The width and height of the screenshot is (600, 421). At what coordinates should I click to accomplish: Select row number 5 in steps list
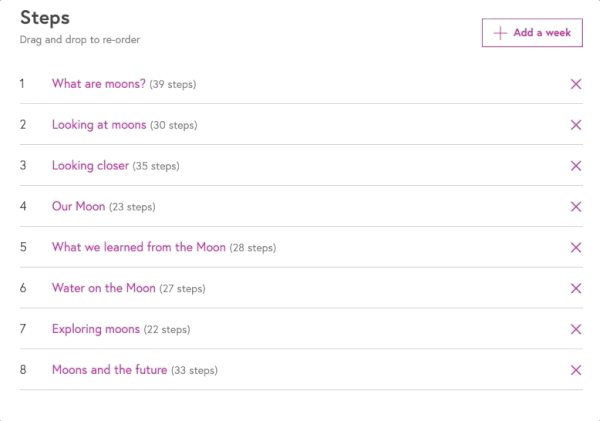(22, 247)
